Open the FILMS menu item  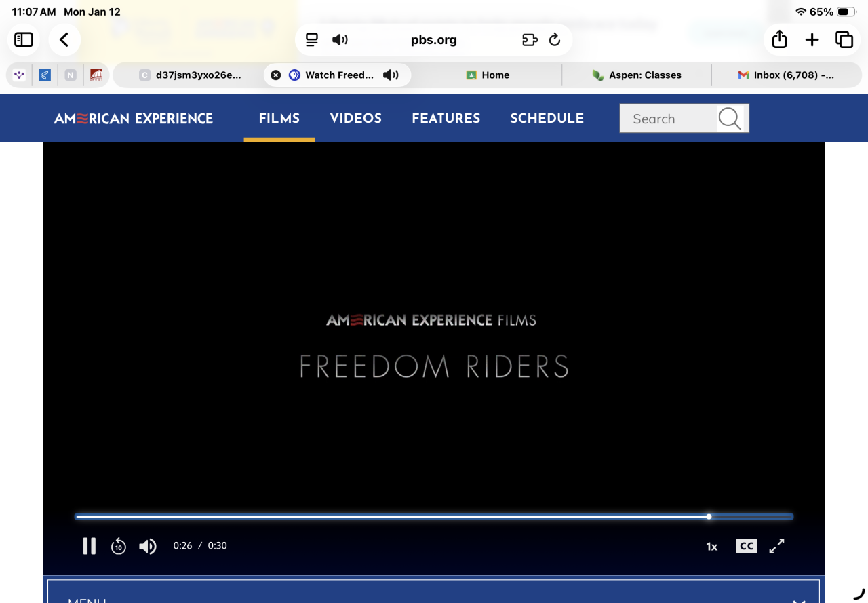[279, 118]
